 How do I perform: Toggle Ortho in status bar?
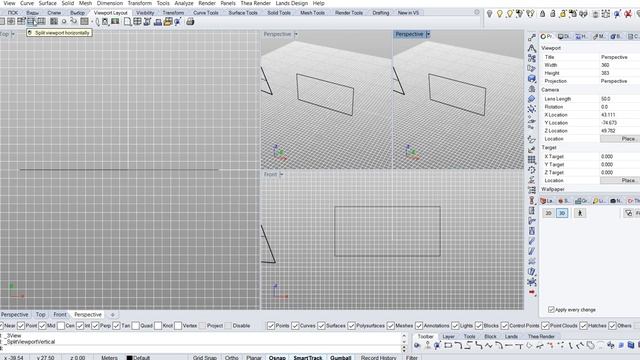click(231, 358)
